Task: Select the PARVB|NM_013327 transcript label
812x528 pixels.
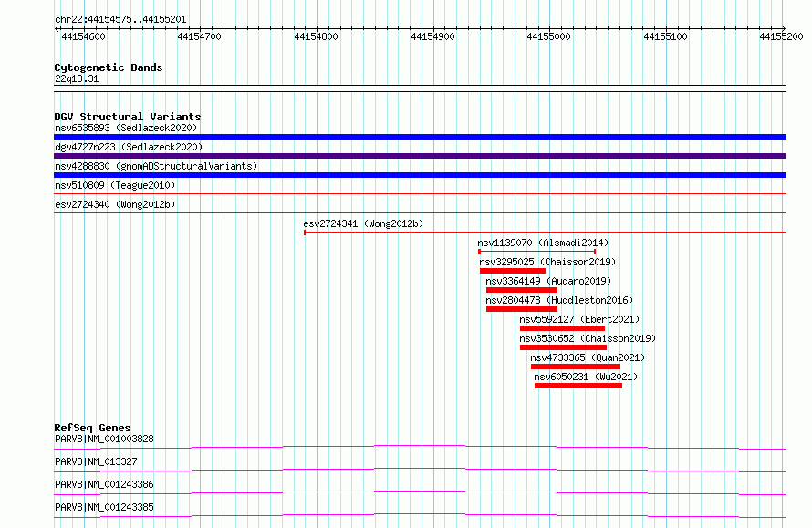Action: coord(96,461)
